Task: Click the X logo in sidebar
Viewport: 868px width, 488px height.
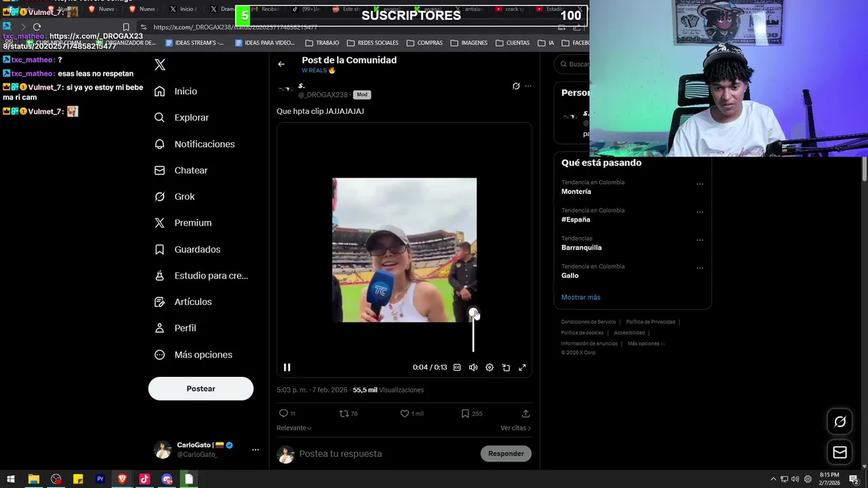Action: 160,65
